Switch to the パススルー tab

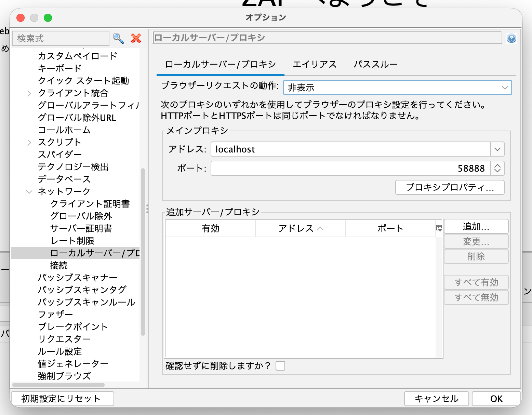point(375,64)
